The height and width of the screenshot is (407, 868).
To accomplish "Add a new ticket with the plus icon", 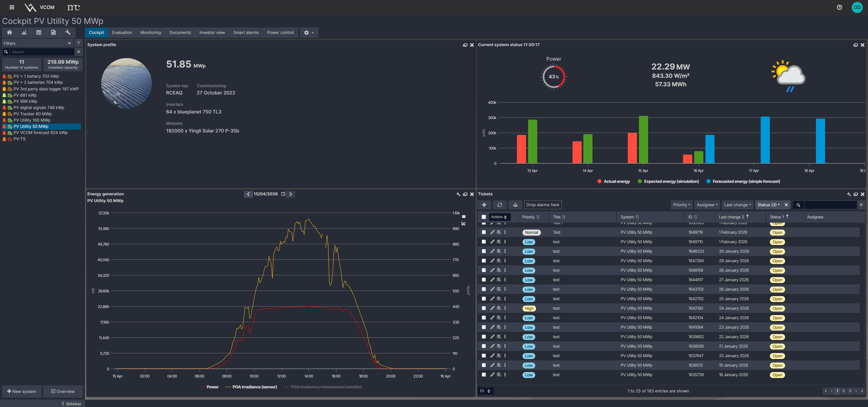I will tap(484, 205).
